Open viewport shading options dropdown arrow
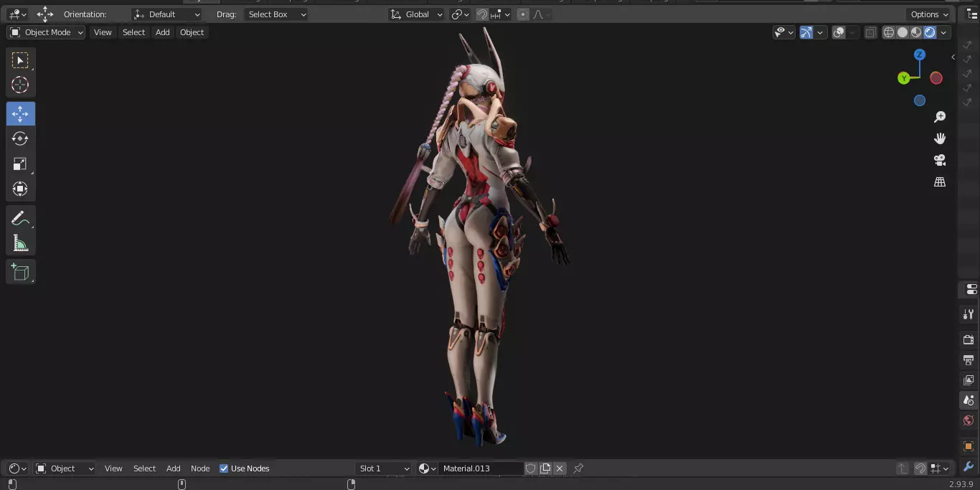 point(944,32)
